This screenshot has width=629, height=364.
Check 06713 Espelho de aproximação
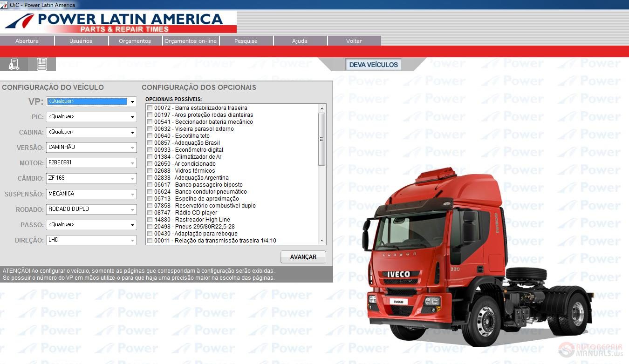pos(150,199)
